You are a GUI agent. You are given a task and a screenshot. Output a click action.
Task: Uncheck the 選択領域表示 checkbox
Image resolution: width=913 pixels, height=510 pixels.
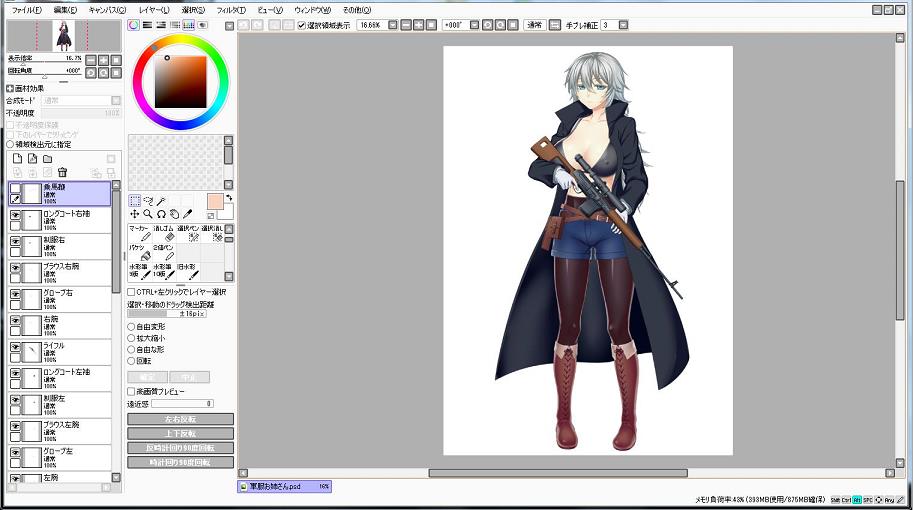(302, 25)
